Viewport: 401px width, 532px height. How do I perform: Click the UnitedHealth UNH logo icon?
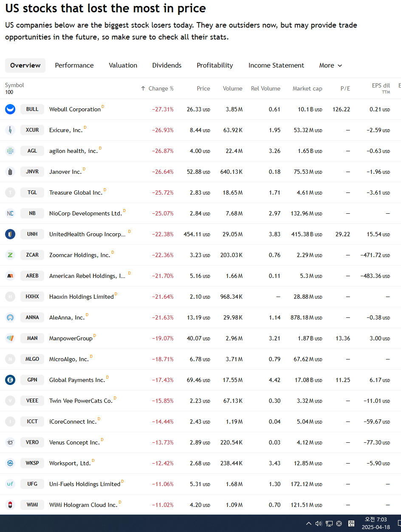(x=10, y=234)
